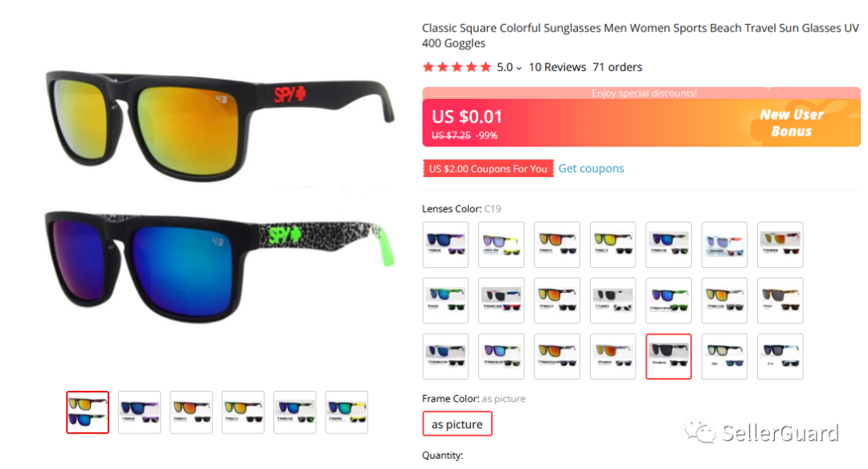
Task: Pick the first swatch in the third row
Action: pyautogui.click(x=445, y=356)
